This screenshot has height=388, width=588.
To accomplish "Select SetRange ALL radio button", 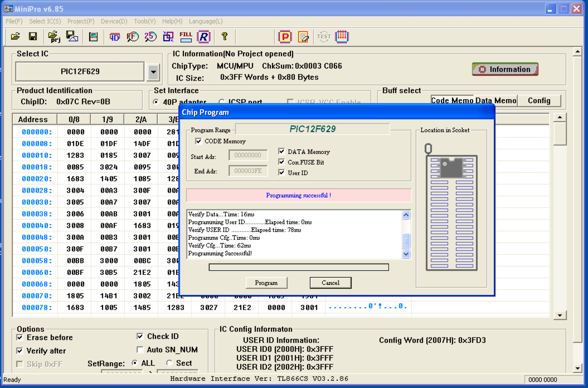I will point(135,363).
